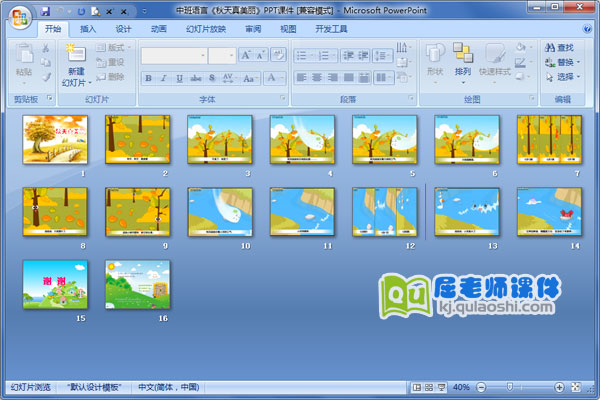Open the font name combo box
This screenshot has width=600, height=400.
pyautogui.click(x=173, y=55)
